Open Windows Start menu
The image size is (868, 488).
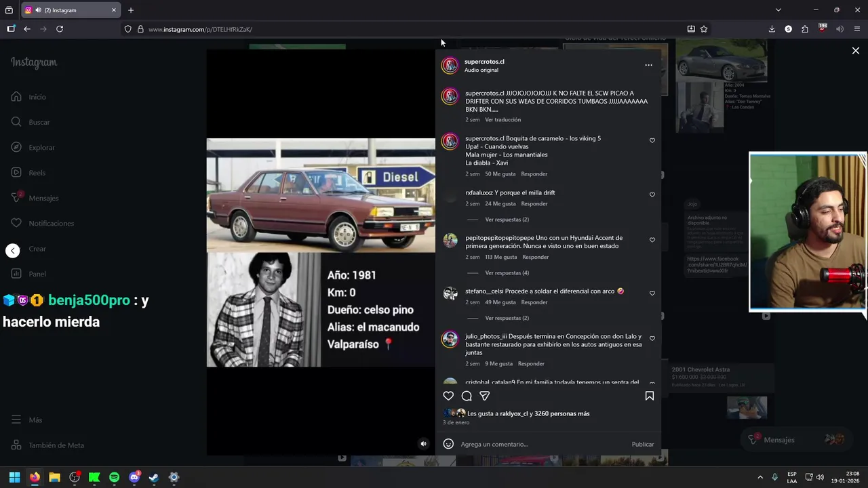(14, 477)
